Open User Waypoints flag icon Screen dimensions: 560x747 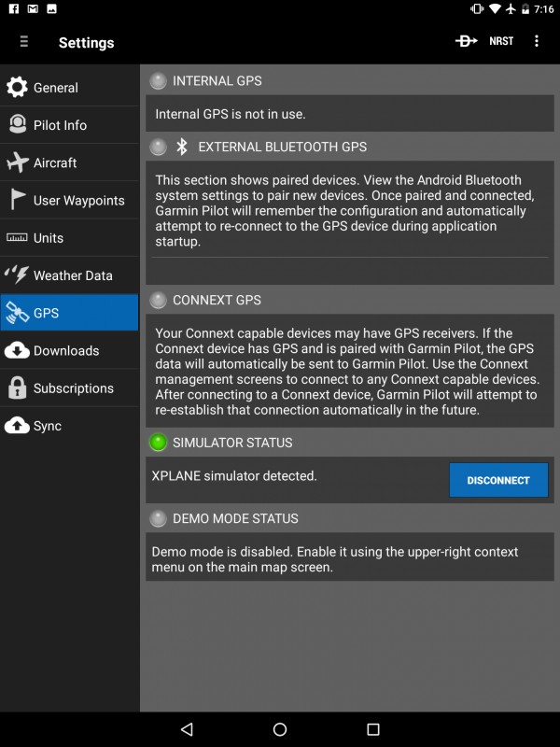coord(18,199)
